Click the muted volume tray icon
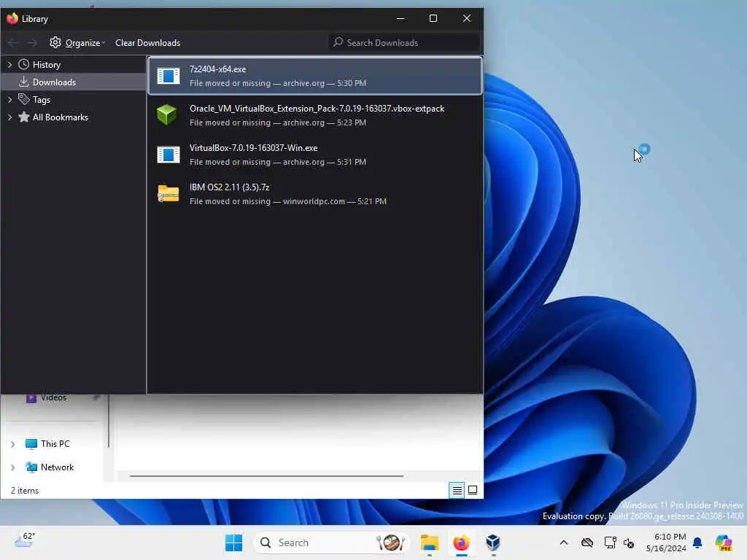 click(629, 542)
